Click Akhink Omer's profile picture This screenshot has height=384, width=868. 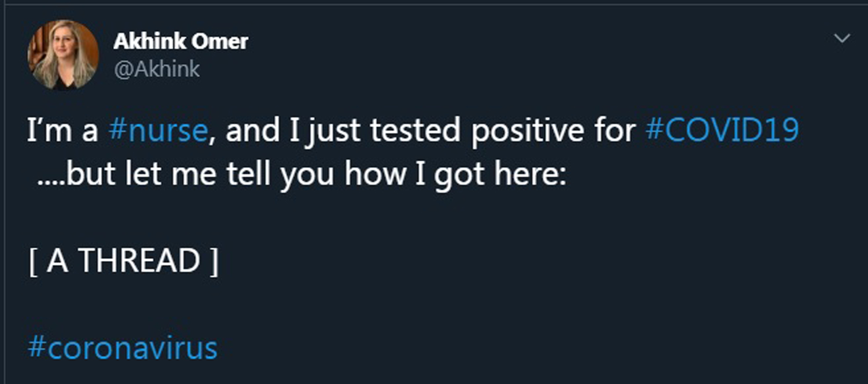point(63,55)
